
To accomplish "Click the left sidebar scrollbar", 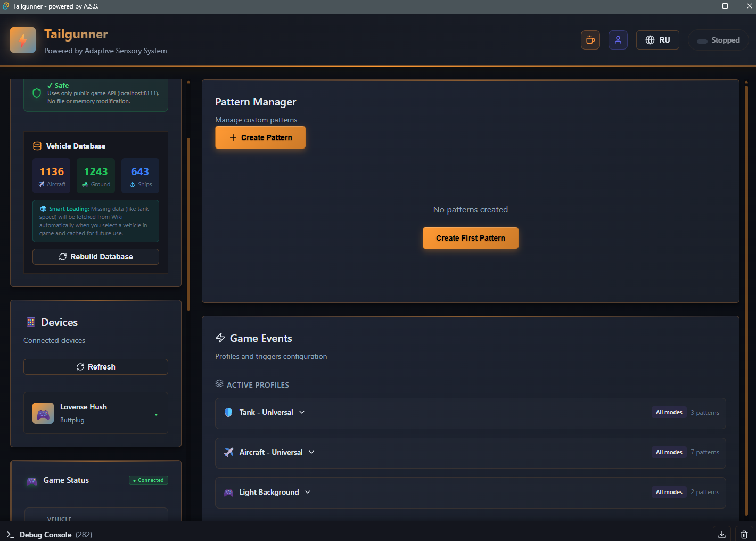I will [x=188, y=224].
